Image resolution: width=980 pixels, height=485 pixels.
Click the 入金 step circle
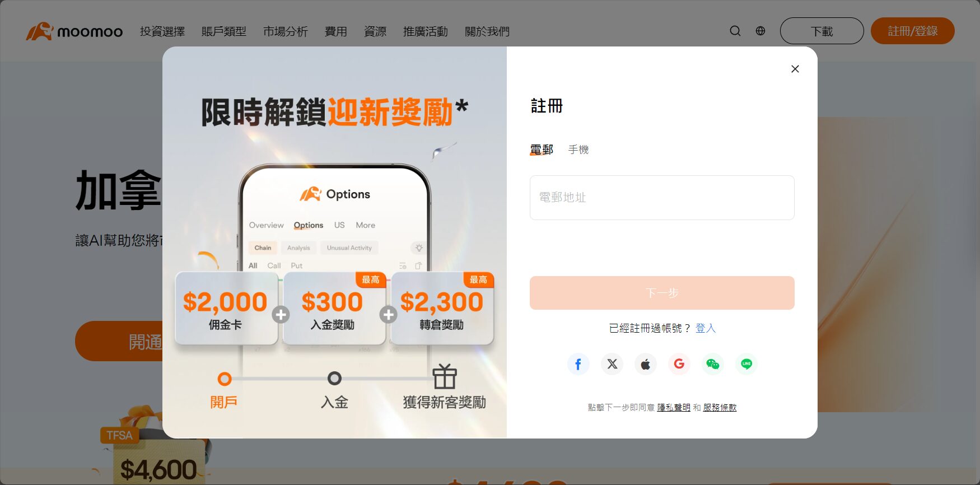tap(334, 379)
